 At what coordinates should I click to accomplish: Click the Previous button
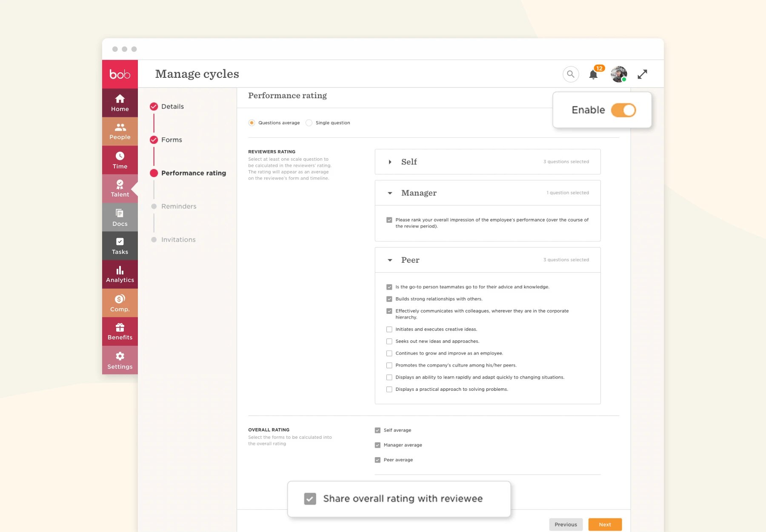566,524
